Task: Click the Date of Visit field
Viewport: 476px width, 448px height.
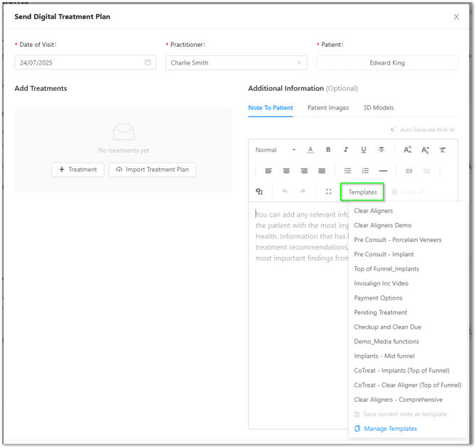Action: click(x=84, y=62)
